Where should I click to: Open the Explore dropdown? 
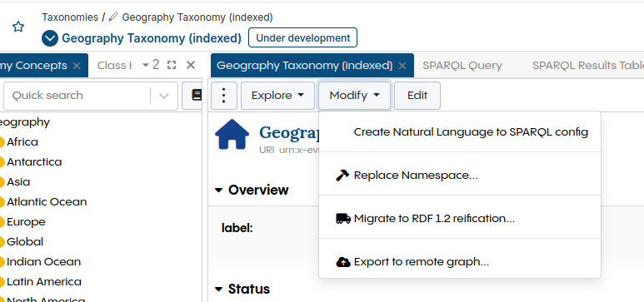point(277,96)
